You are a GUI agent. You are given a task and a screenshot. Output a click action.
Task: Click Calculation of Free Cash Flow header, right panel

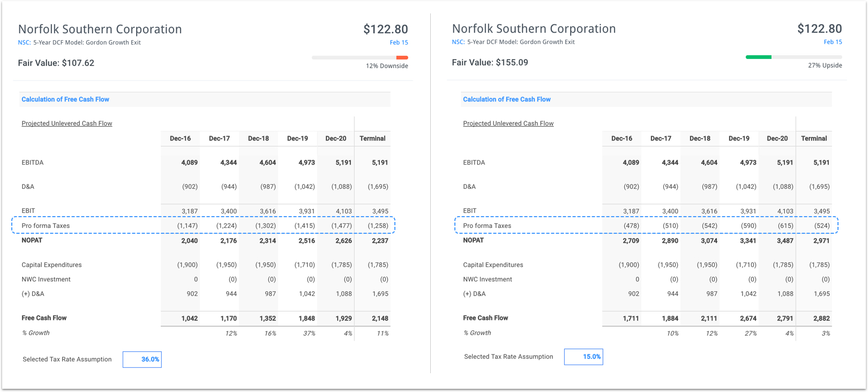point(507,99)
